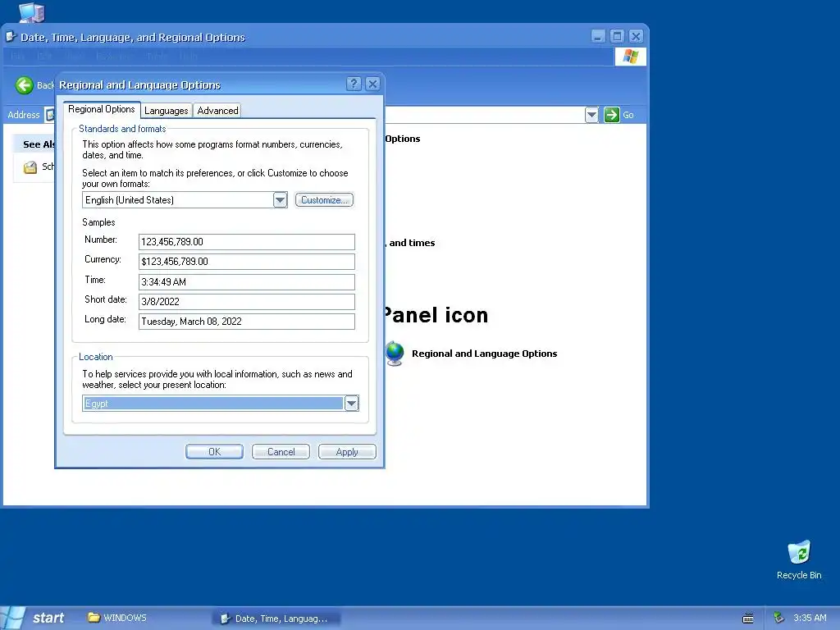Open the Start menu
The width and height of the screenshot is (840, 630).
point(36,618)
